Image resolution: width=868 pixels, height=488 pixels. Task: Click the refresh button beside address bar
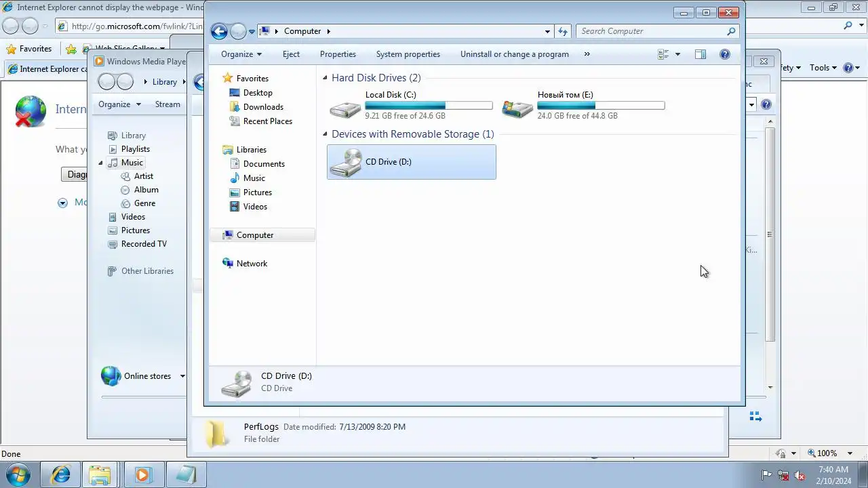563,31
